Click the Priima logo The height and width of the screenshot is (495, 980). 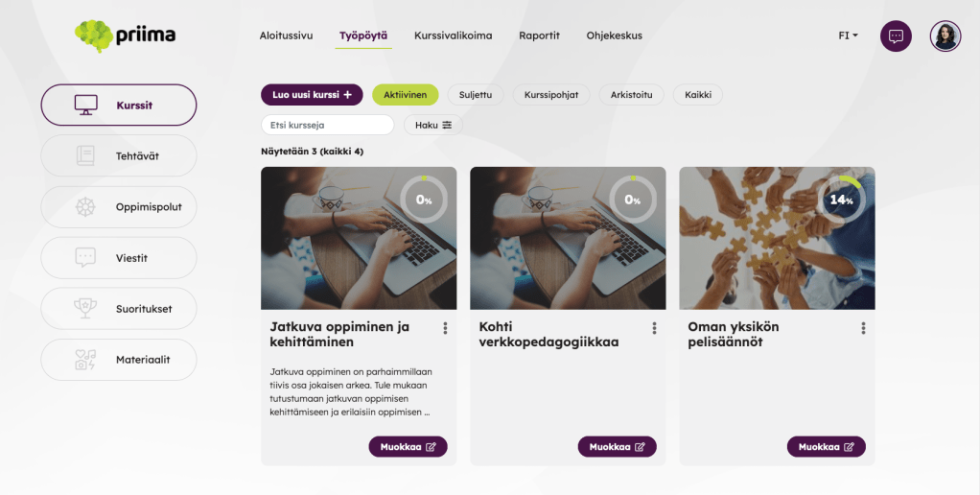pyautogui.click(x=125, y=35)
